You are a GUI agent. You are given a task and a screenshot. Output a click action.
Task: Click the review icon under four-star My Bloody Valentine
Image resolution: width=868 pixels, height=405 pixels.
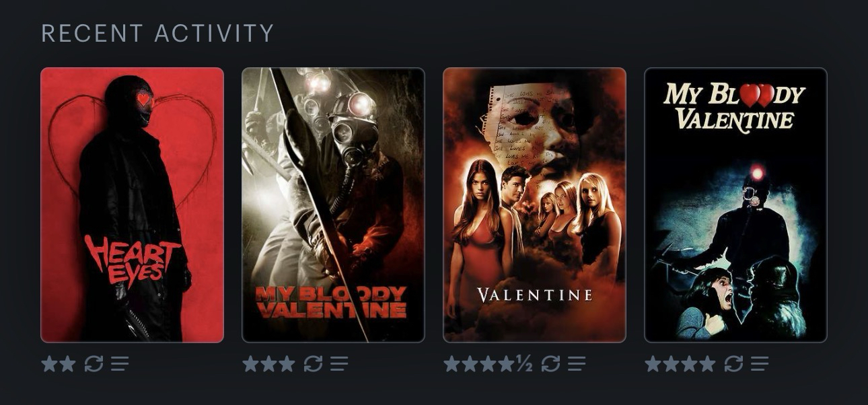(760, 364)
